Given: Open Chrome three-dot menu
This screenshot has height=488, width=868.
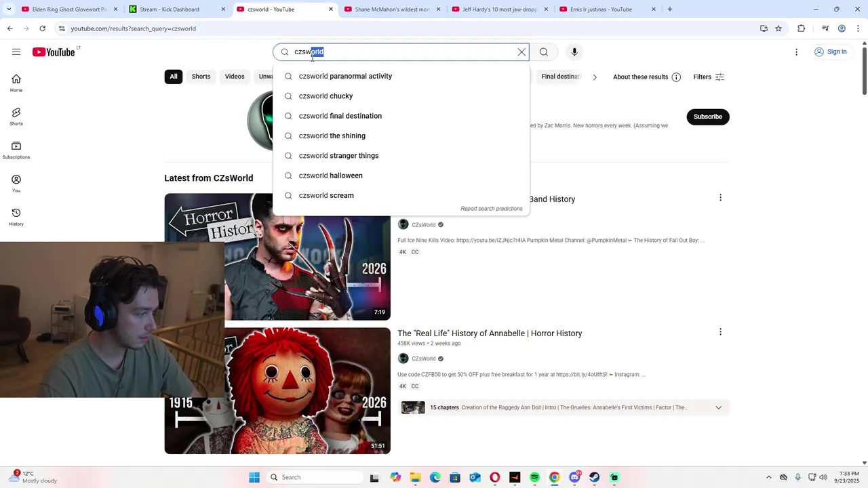Looking at the screenshot, I should coord(857,28).
